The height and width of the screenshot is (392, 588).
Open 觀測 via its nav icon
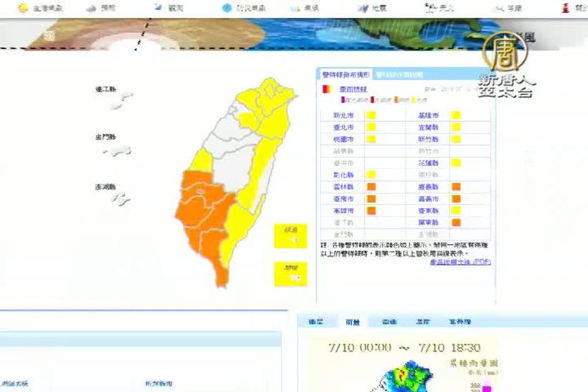click(158, 8)
